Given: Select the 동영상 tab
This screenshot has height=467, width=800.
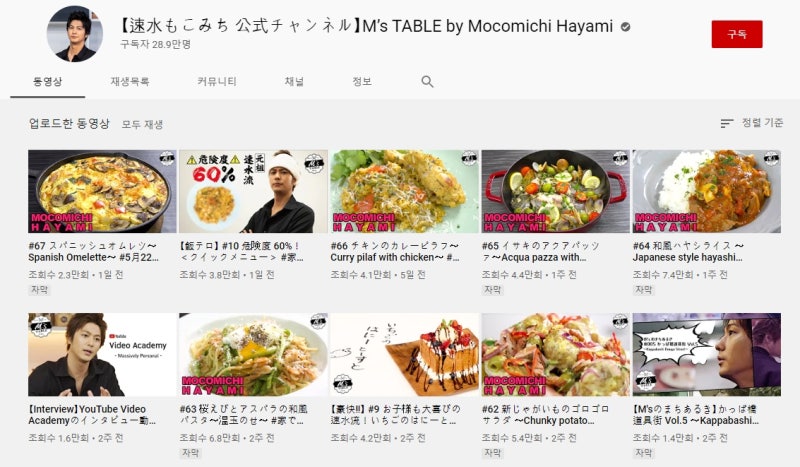Looking at the screenshot, I should [x=47, y=82].
